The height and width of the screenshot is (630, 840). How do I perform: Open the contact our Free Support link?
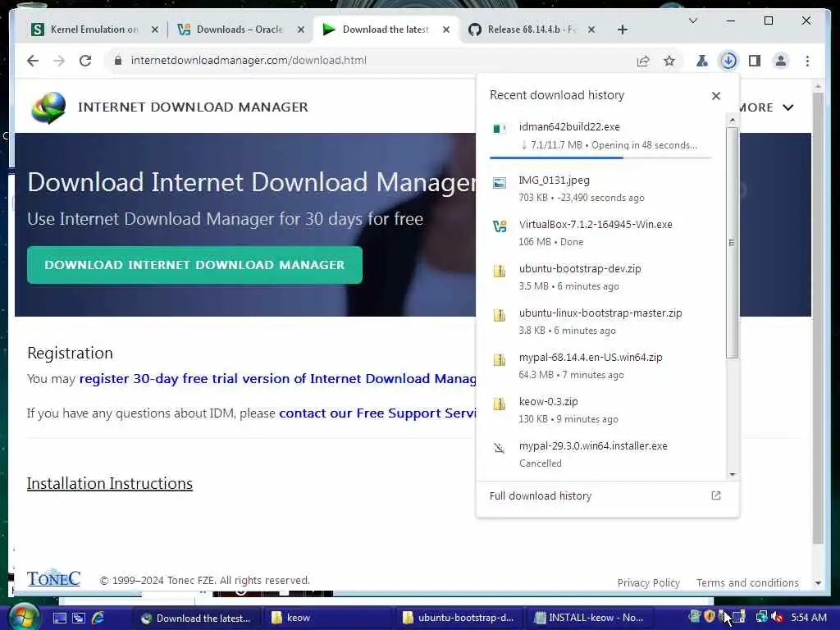377,413
